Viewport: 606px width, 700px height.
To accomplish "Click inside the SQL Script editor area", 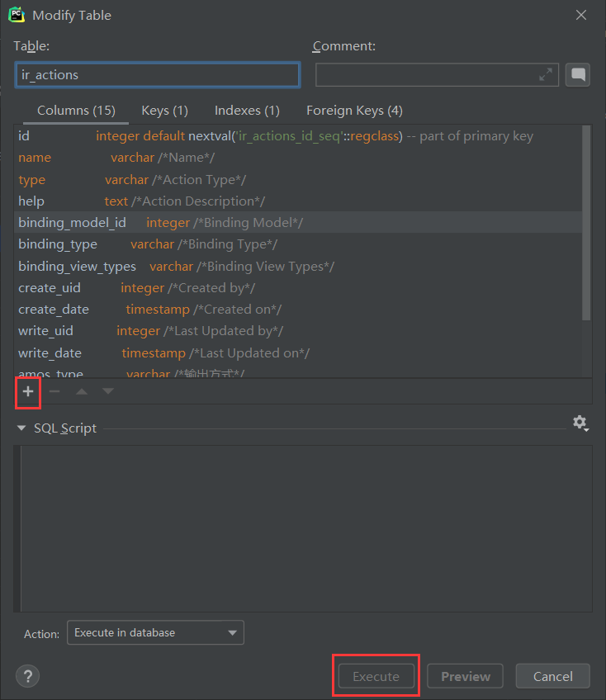I will (x=306, y=528).
